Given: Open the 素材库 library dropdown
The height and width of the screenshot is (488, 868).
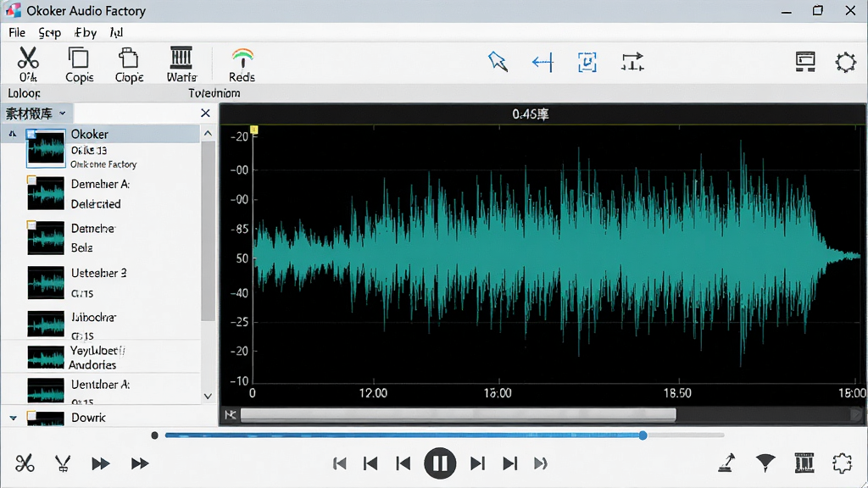Looking at the screenshot, I should tap(36, 114).
